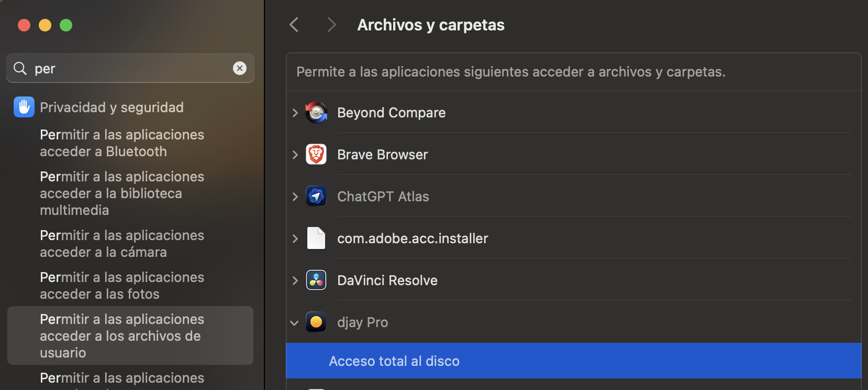The width and height of the screenshot is (868, 390).
Task: Click the Privacidad y seguridad hand icon
Action: pyautogui.click(x=24, y=107)
